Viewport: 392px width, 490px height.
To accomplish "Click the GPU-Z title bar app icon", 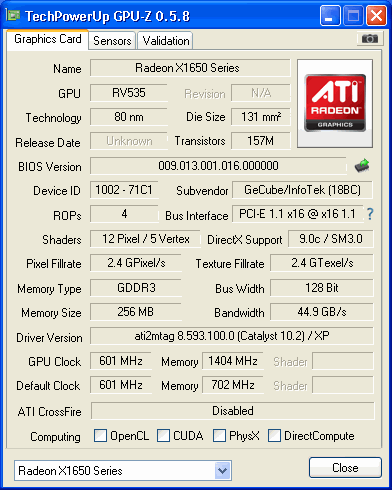I will pyautogui.click(x=13, y=15).
